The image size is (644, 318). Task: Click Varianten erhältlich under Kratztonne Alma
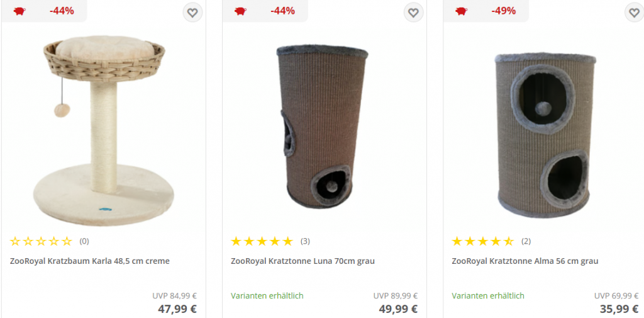tap(488, 296)
